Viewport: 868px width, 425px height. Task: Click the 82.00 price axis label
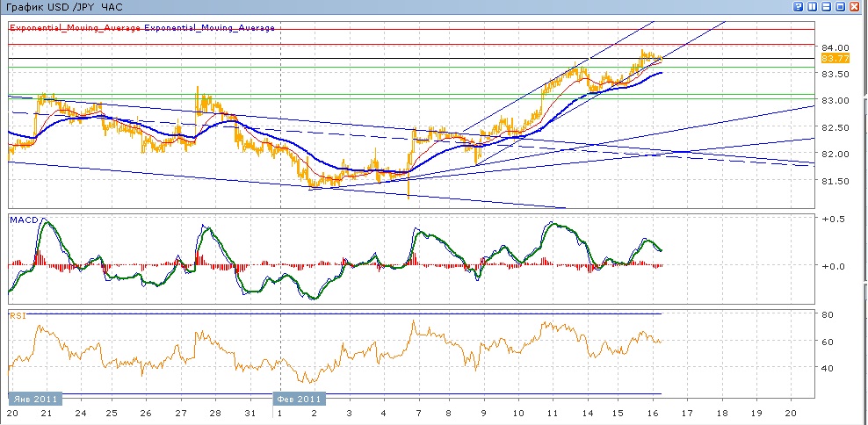click(834, 155)
